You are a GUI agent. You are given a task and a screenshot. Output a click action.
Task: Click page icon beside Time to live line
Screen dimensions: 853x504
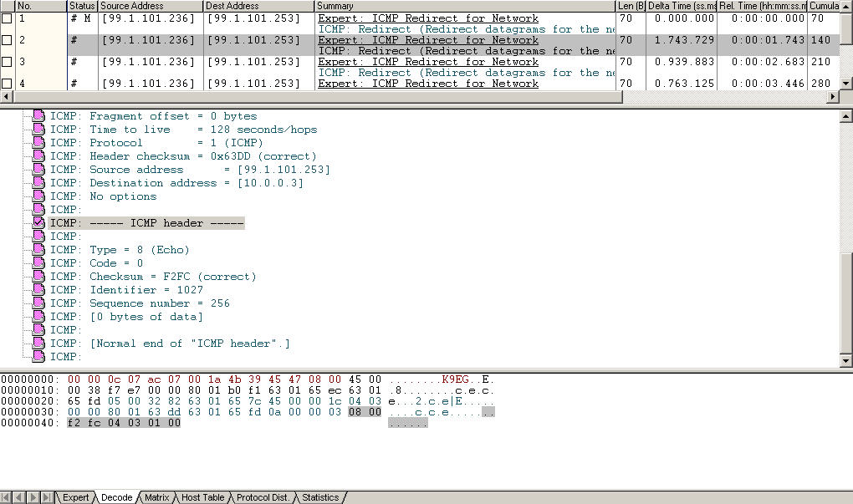point(37,130)
